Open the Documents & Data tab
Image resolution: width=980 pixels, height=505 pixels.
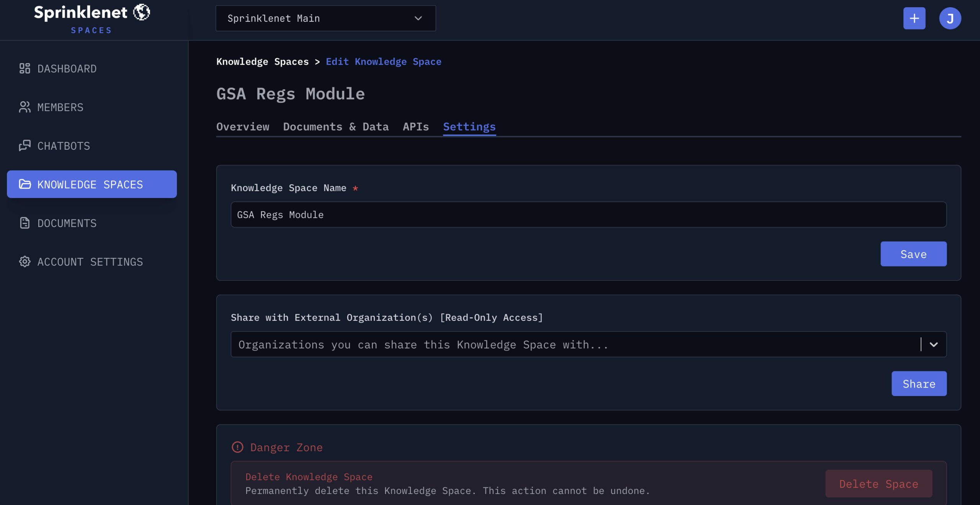click(x=336, y=127)
